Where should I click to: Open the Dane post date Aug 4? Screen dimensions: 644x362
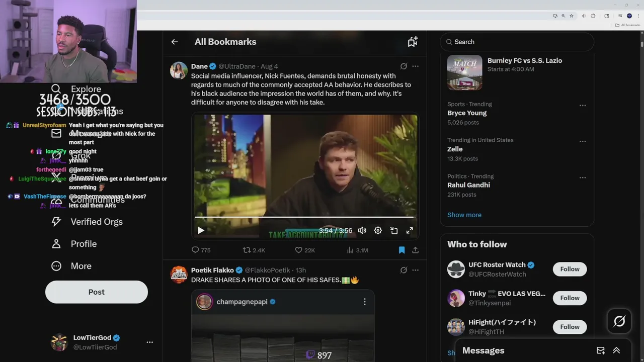click(x=269, y=66)
